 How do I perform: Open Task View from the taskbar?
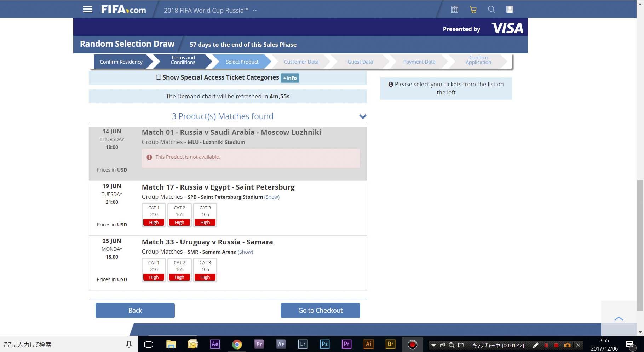(149, 344)
